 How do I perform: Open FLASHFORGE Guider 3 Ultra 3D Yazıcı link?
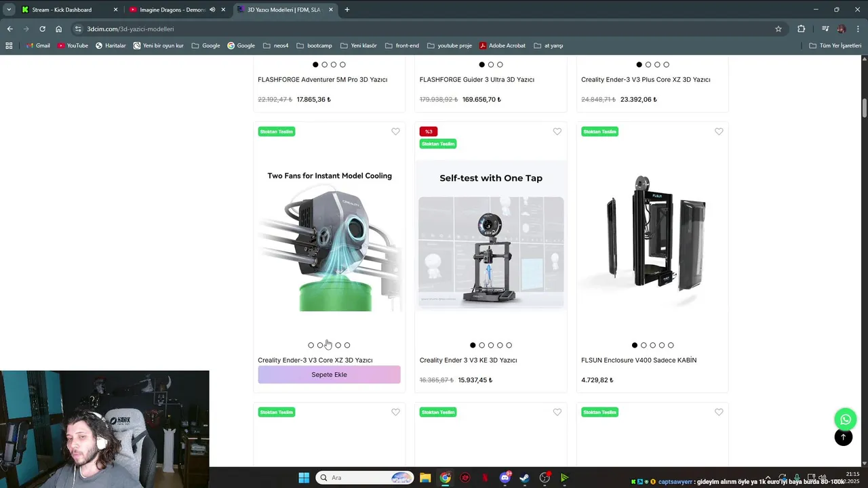tap(477, 79)
